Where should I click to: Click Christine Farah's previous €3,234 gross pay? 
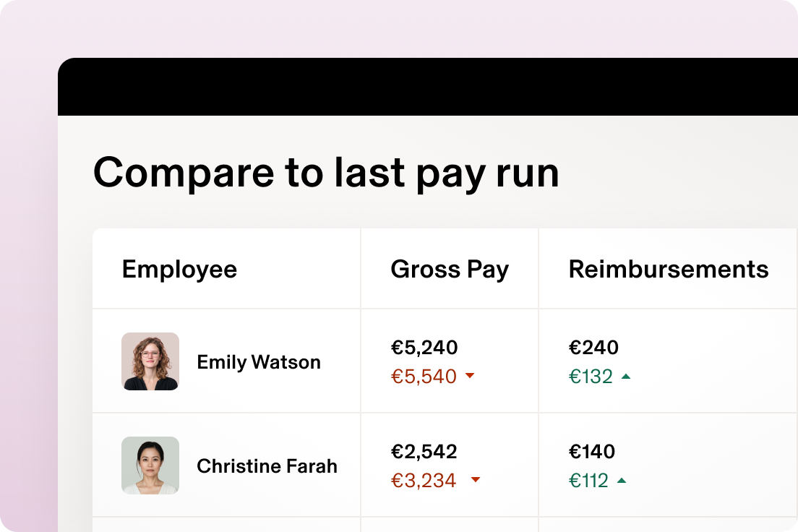(x=423, y=481)
